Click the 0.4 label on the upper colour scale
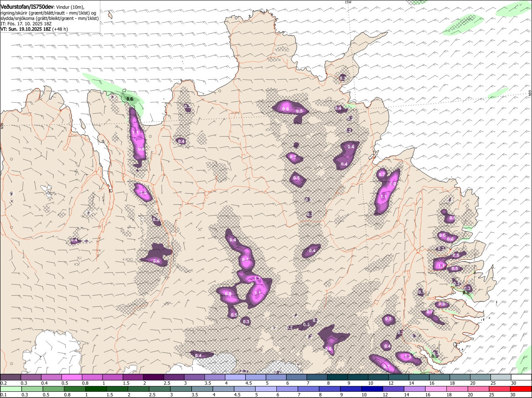Screen dimensions: 532x398 (44, 383)
